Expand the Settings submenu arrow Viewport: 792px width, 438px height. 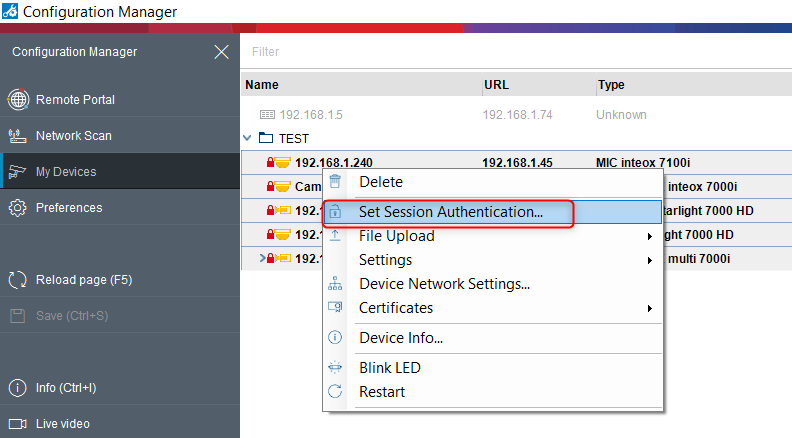tap(650, 261)
